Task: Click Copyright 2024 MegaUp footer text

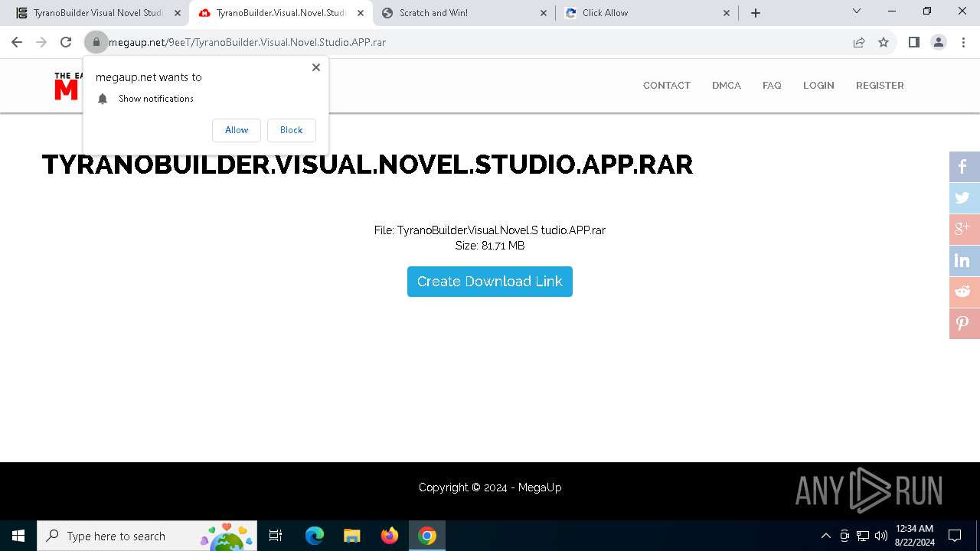Action: pos(490,487)
